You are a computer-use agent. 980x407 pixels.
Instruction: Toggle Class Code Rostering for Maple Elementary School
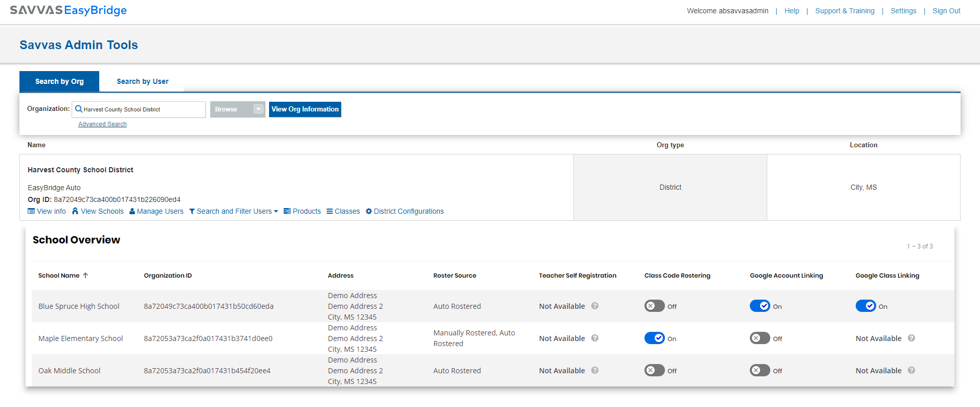(x=655, y=338)
